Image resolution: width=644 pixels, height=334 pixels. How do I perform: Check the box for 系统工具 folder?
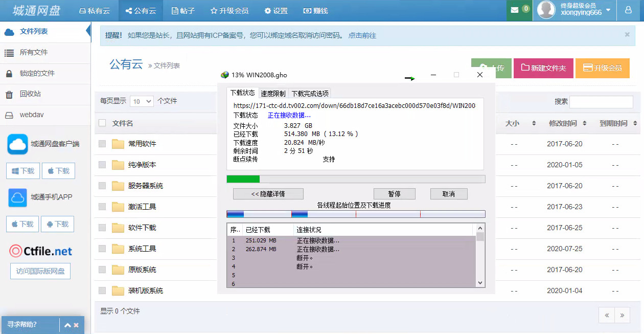[x=102, y=249]
